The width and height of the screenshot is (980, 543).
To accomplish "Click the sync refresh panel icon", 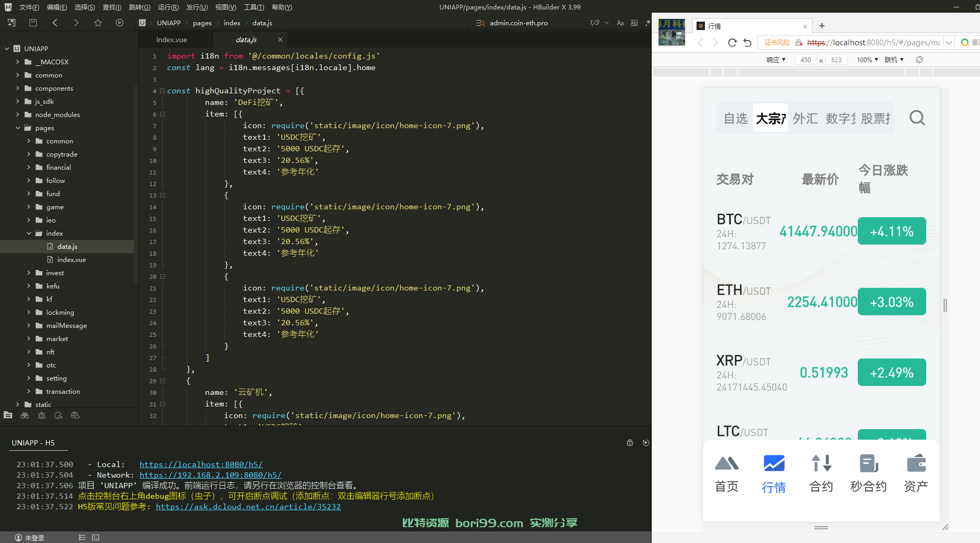I will coord(58,415).
